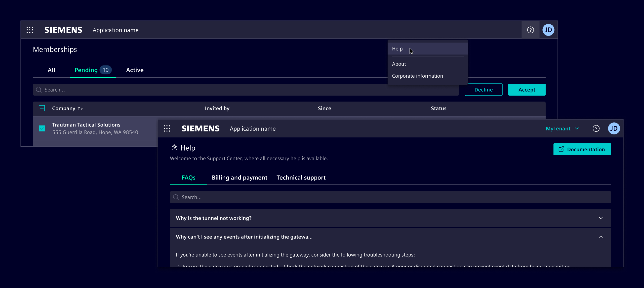Open app launcher grid in Help window
This screenshot has width=644, height=288.
[167, 128]
